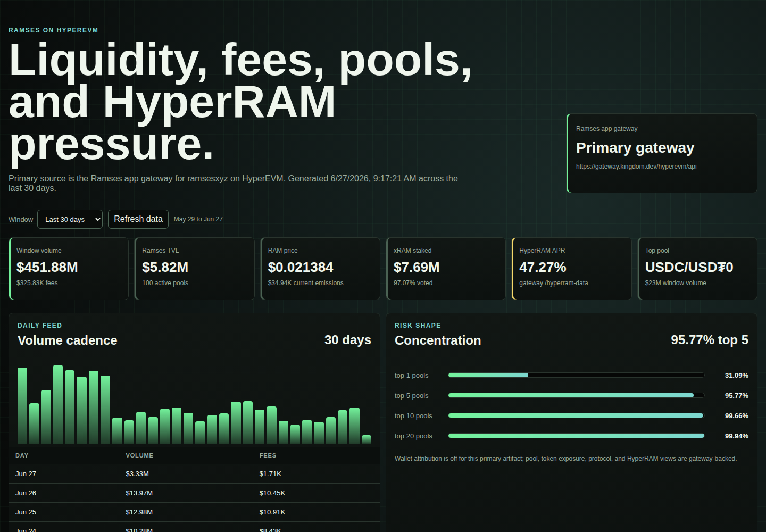The image size is (766, 532).
Task: Click the $10.45K fees cell
Action: (x=272, y=493)
